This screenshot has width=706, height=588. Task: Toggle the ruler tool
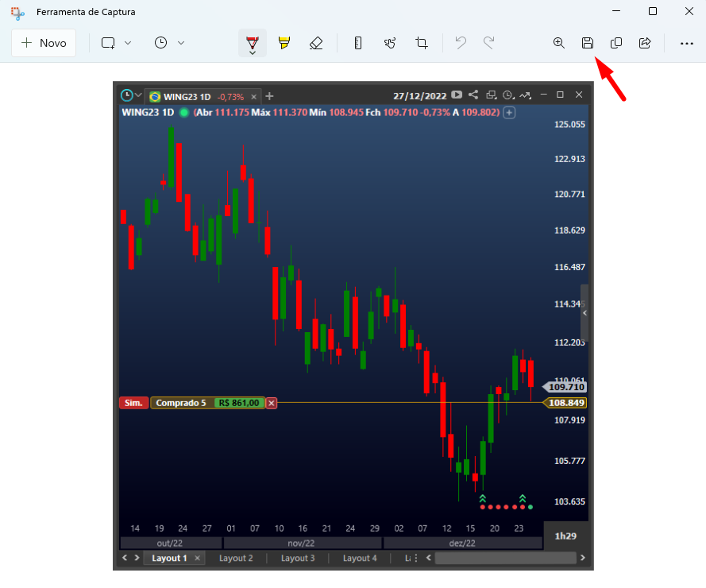tap(358, 43)
